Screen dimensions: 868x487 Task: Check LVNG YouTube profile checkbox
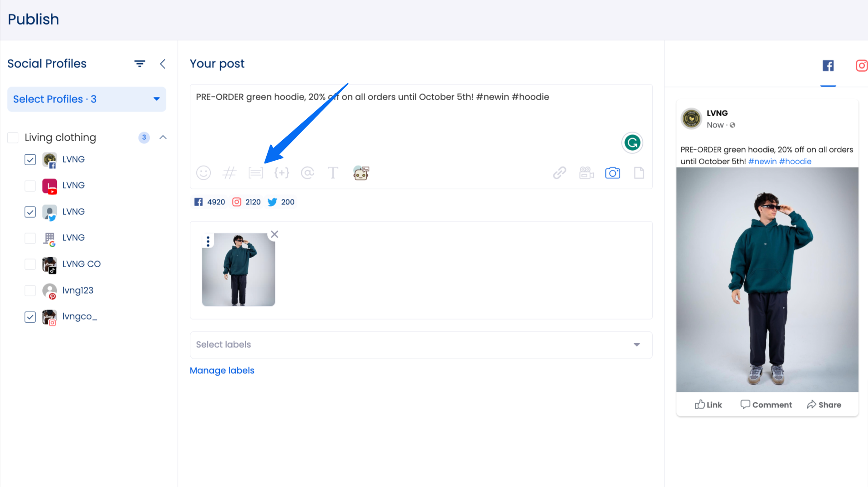(30, 186)
